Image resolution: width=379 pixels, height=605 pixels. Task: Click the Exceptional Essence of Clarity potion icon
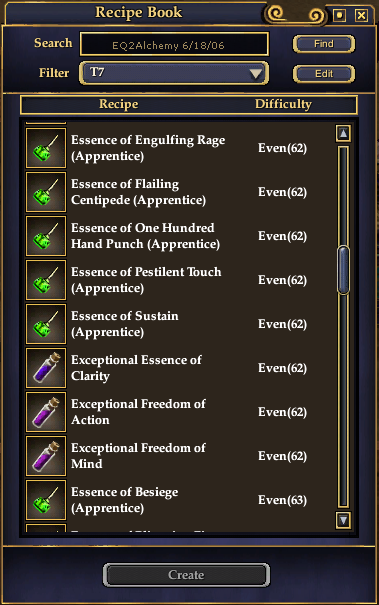[46, 368]
